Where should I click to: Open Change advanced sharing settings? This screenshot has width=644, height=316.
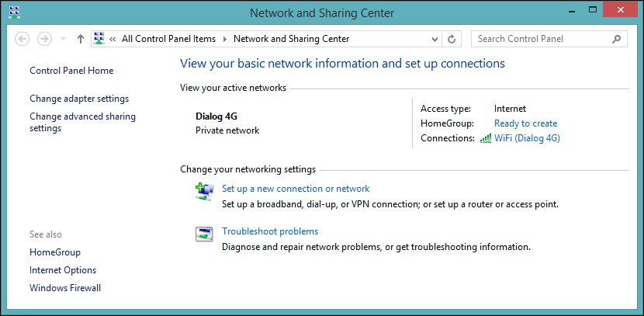coord(82,122)
